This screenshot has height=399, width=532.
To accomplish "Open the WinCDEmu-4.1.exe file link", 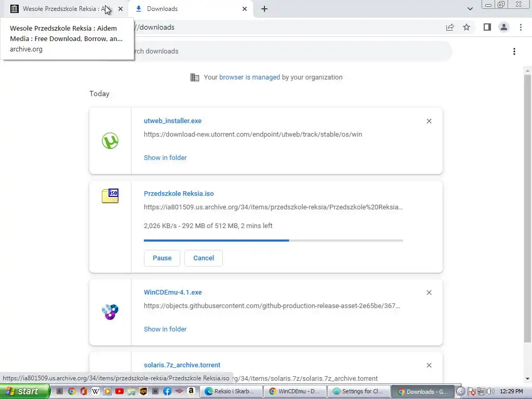I will pyautogui.click(x=172, y=292).
